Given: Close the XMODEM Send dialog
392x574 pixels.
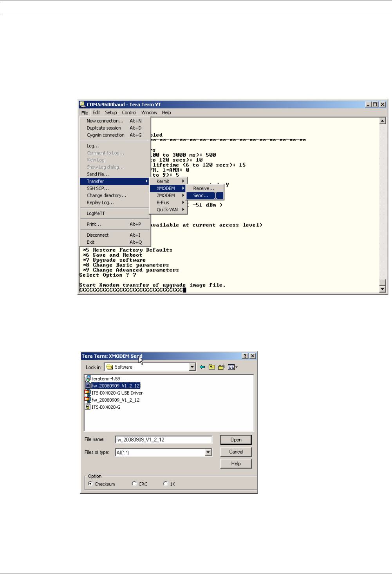Looking at the screenshot, I should 253,356.
